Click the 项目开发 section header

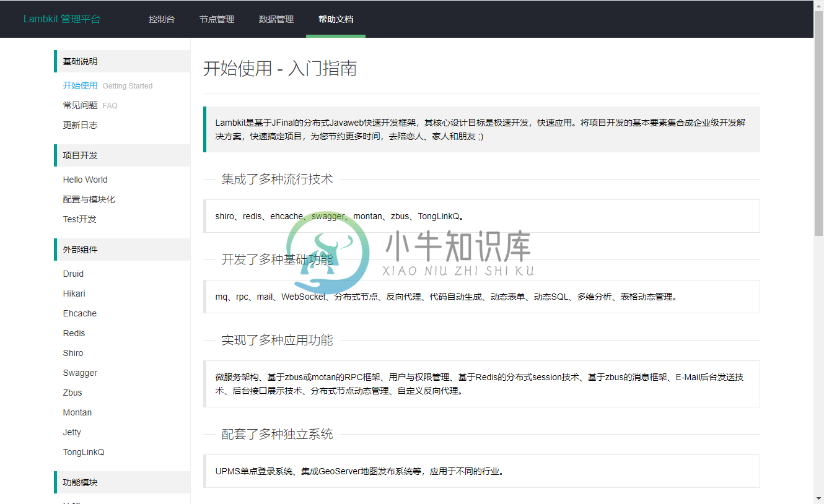(122, 155)
